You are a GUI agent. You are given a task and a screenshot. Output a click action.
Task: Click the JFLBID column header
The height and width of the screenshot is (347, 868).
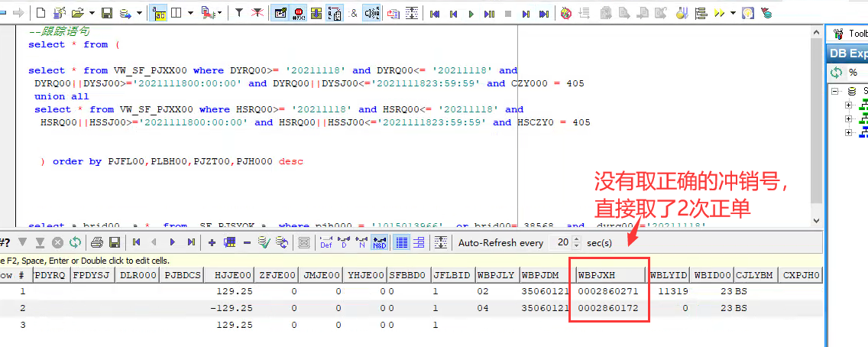click(452, 274)
